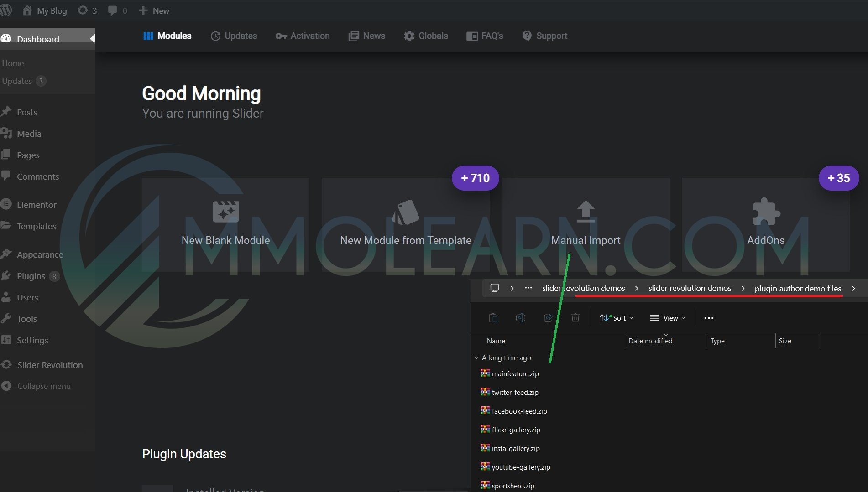This screenshot has width=868, height=492.
Task: Open the View dropdown in Explorer
Action: [x=667, y=318]
